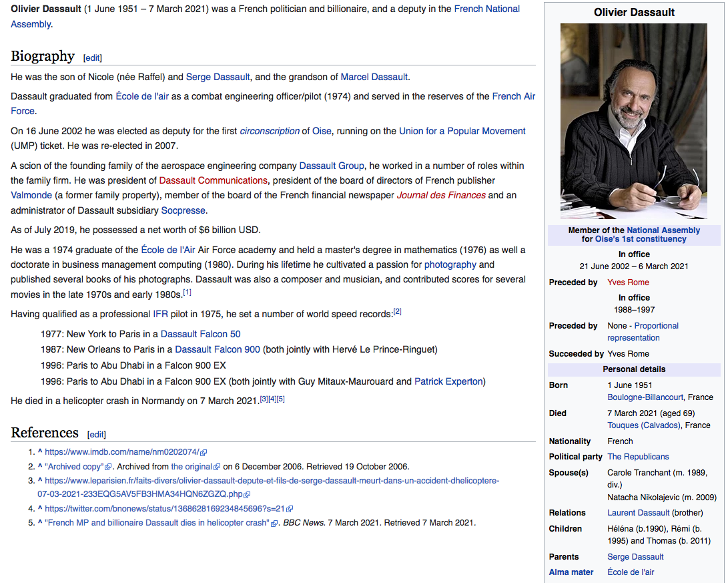Open the Dassault Falcon 50 link

pos(201,335)
